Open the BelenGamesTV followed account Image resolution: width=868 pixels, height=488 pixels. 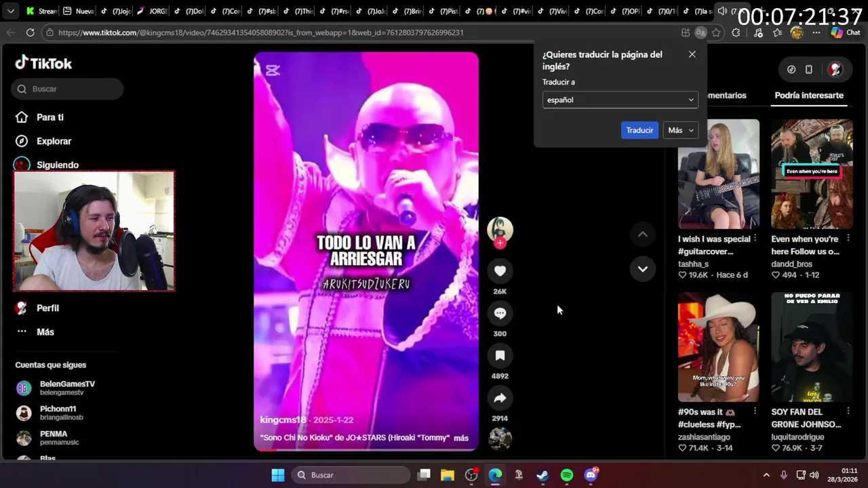tap(56, 388)
